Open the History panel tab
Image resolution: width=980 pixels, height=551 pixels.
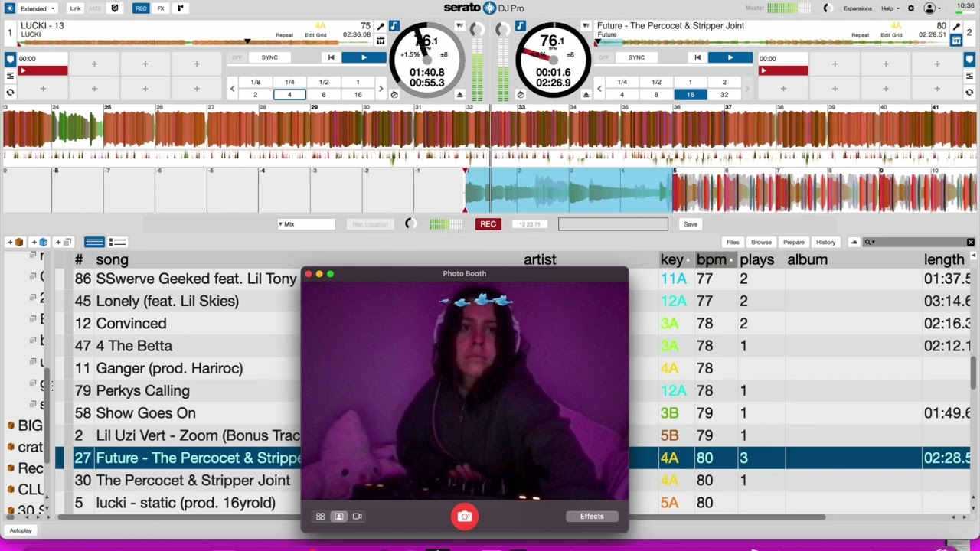point(825,243)
